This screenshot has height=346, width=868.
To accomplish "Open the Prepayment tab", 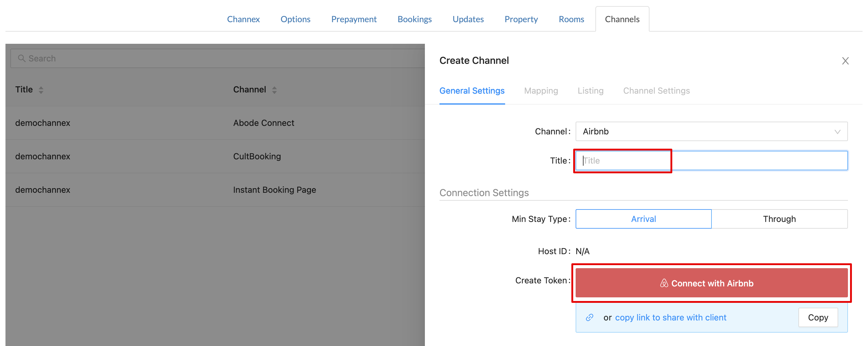I will (x=353, y=19).
